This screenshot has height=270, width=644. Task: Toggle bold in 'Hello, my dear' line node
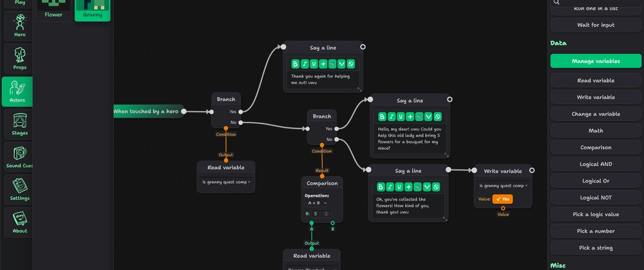[382, 117]
